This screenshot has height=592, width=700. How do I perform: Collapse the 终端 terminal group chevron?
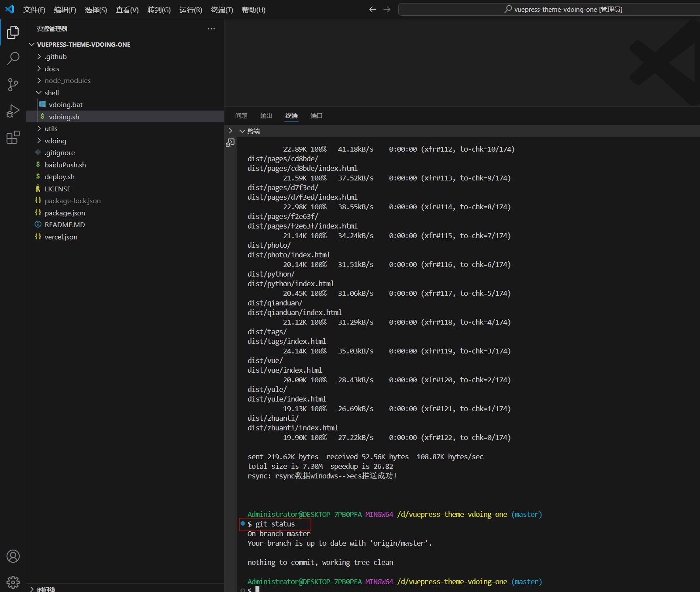click(242, 131)
